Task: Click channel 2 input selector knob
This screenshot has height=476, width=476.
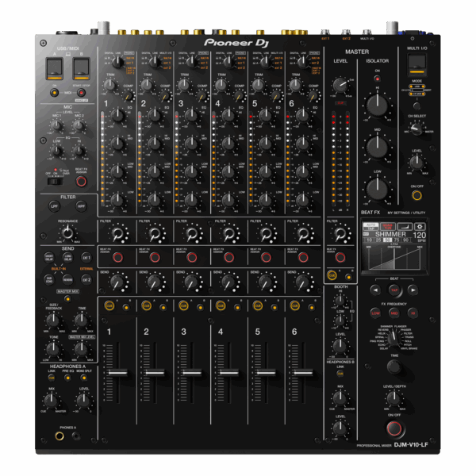Action: [x=155, y=62]
